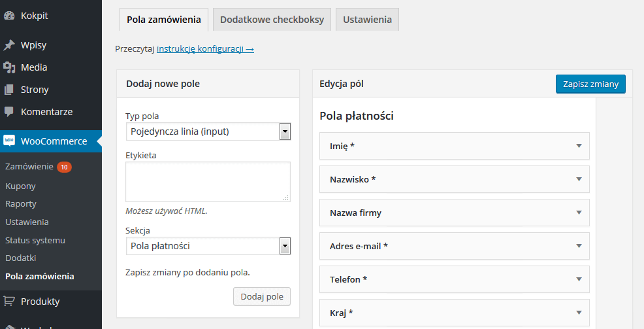Click the Zapisz zmiany button

tap(590, 84)
